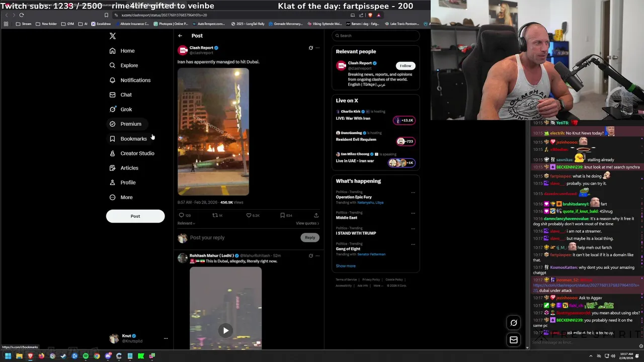
Task: Open the Dubai fire video thumbnail
Action: click(x=213, y=132)
